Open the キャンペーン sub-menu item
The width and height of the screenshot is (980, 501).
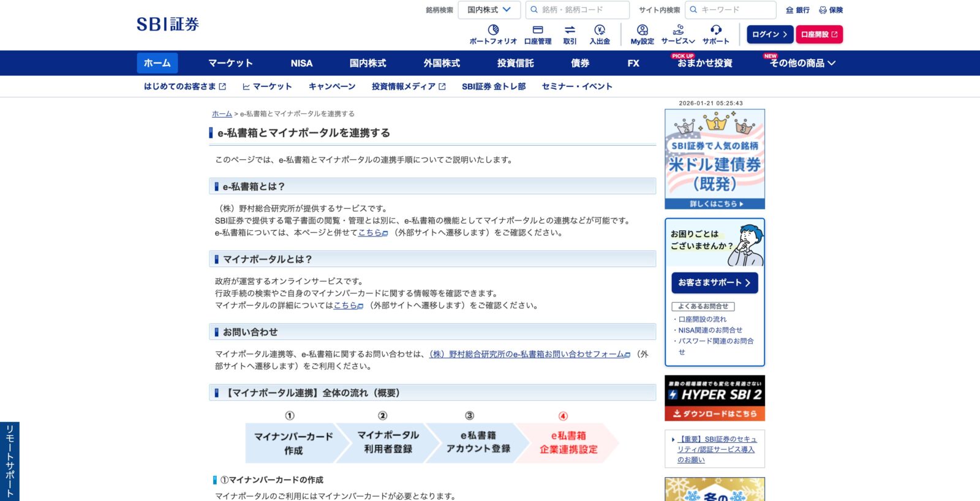tap(332, 86)
